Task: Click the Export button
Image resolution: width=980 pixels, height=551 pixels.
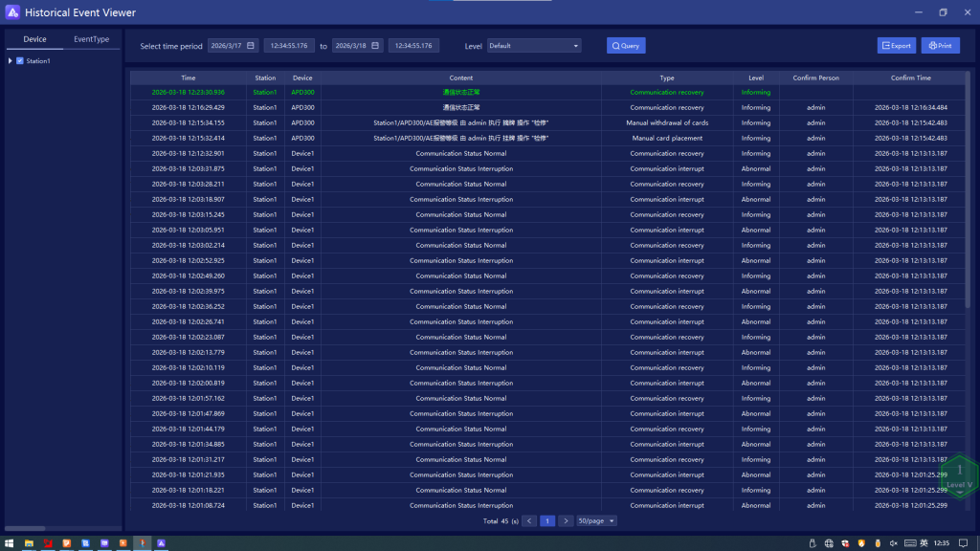Action: [x=896, y=46]
